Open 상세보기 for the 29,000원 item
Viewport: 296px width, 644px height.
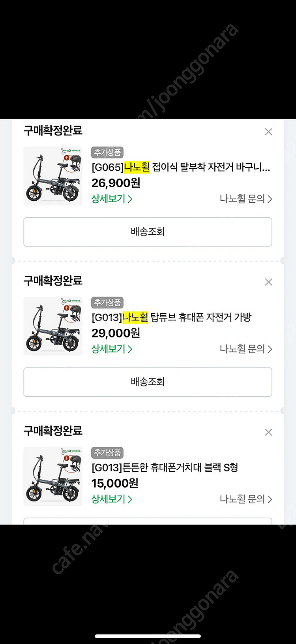112,349
